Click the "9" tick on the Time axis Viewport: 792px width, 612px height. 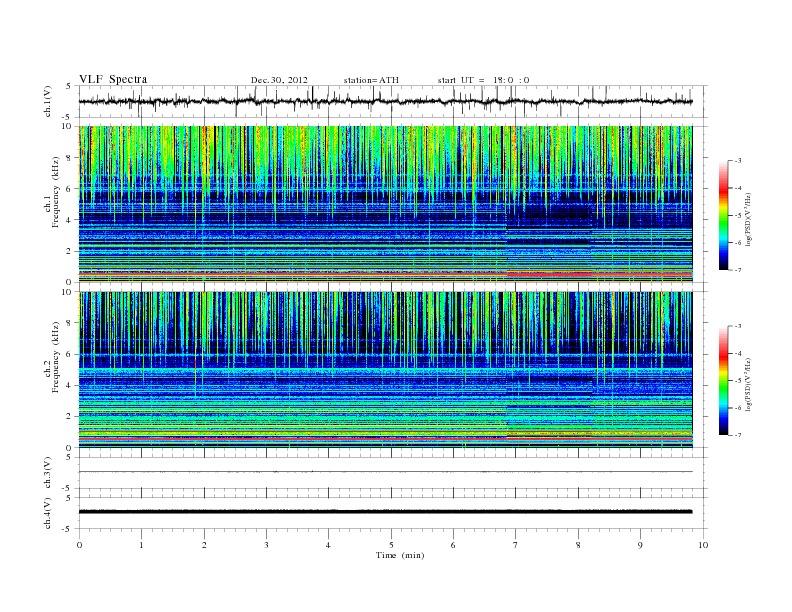click(x=640, y=545)
